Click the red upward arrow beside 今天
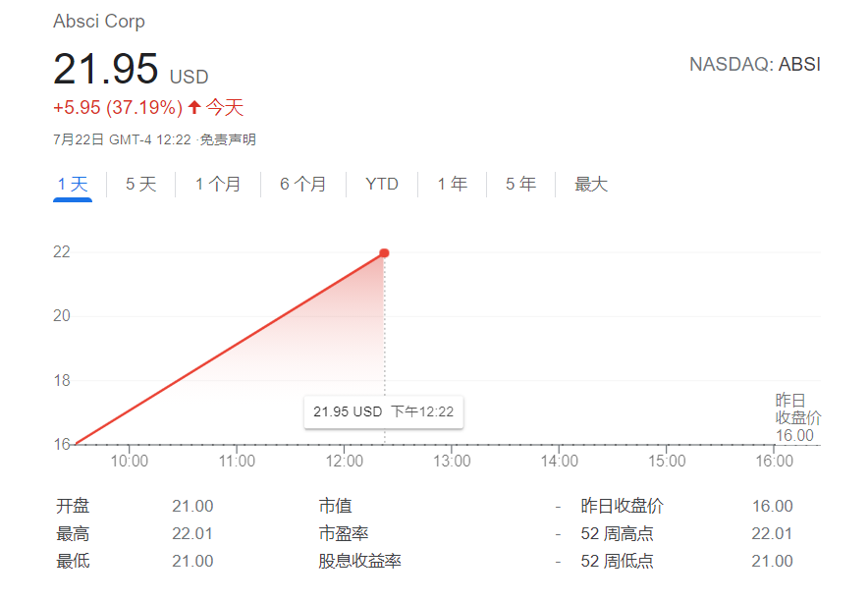The image size is (868, 601). [196, 107]
